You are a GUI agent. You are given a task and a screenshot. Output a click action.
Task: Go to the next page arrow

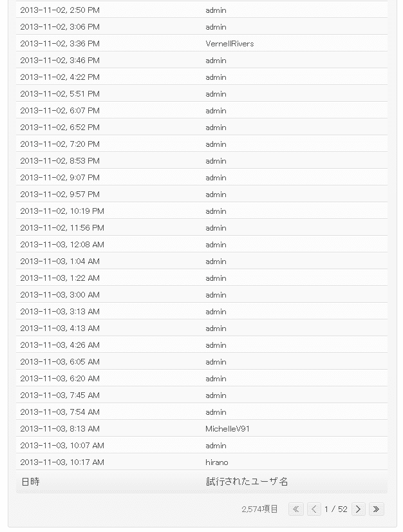pos(358,509)
